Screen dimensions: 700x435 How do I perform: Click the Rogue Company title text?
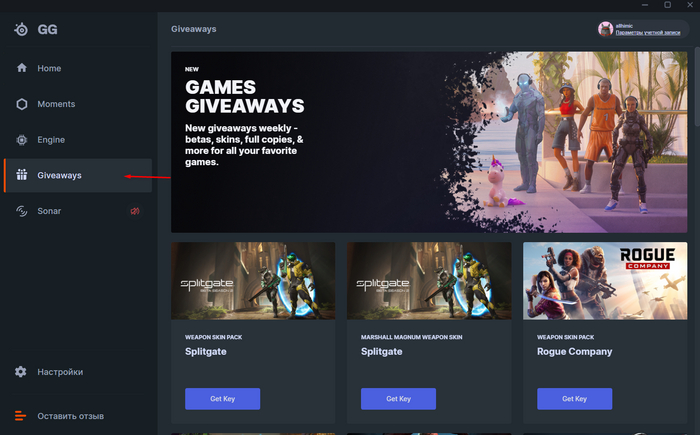[575, 351]
